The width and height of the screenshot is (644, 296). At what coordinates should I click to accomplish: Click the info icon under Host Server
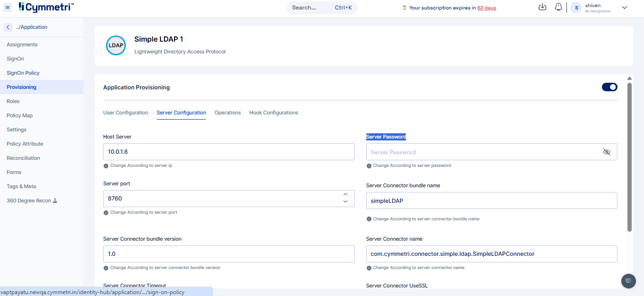tap(106, 166)
